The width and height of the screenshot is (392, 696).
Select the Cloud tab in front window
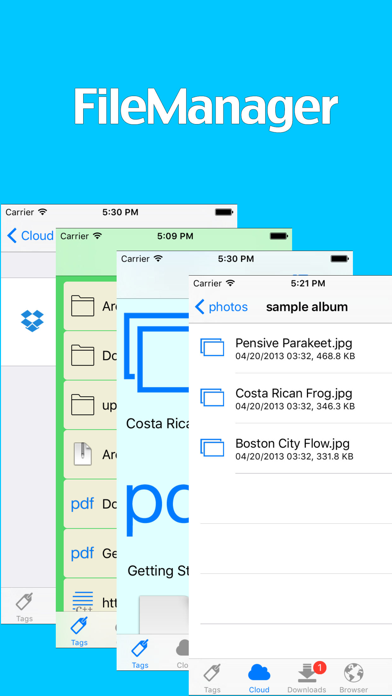coord(259,678)
